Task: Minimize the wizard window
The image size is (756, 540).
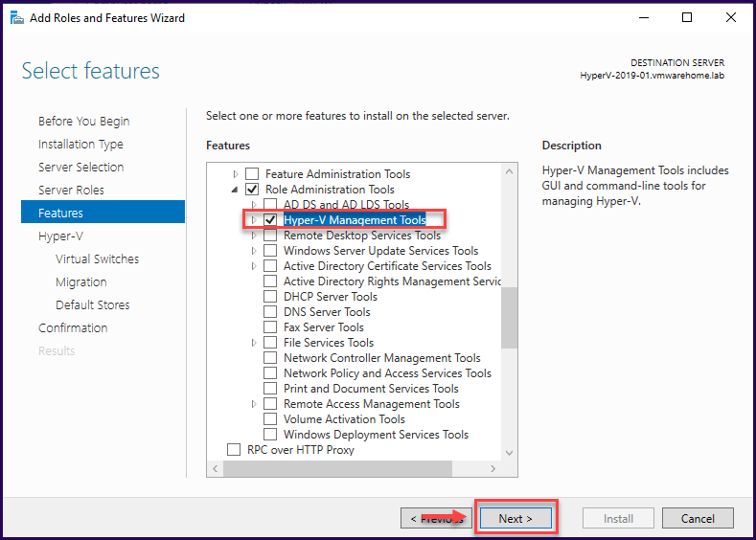Action: tap(644, 18)
